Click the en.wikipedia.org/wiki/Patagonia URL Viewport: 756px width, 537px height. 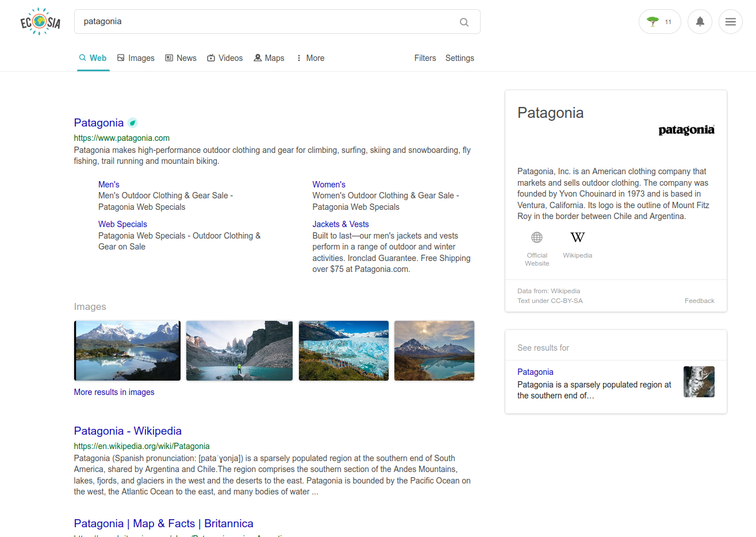pyautogui.click(x=141, y=446)
